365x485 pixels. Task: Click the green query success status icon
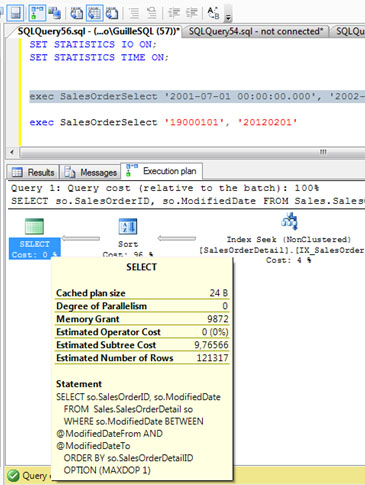pos(13,475)
